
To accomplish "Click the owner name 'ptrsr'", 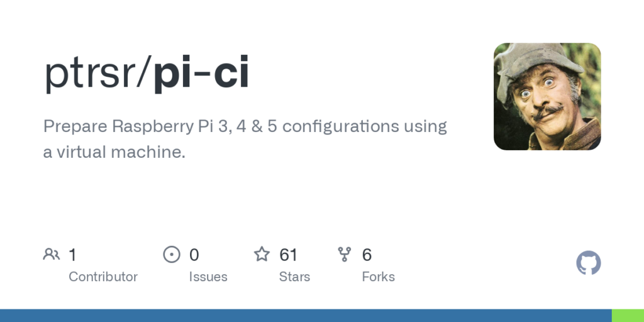I will [x=93, y=74].
